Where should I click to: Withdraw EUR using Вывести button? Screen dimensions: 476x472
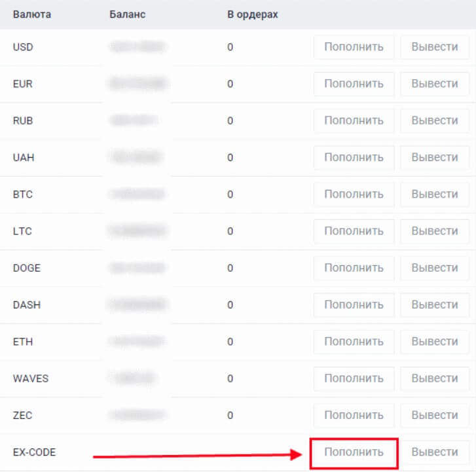pos(434,84)
